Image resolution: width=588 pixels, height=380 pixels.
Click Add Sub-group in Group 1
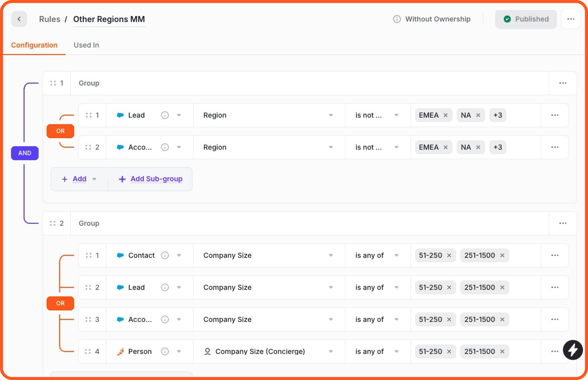tap(150, 179)
